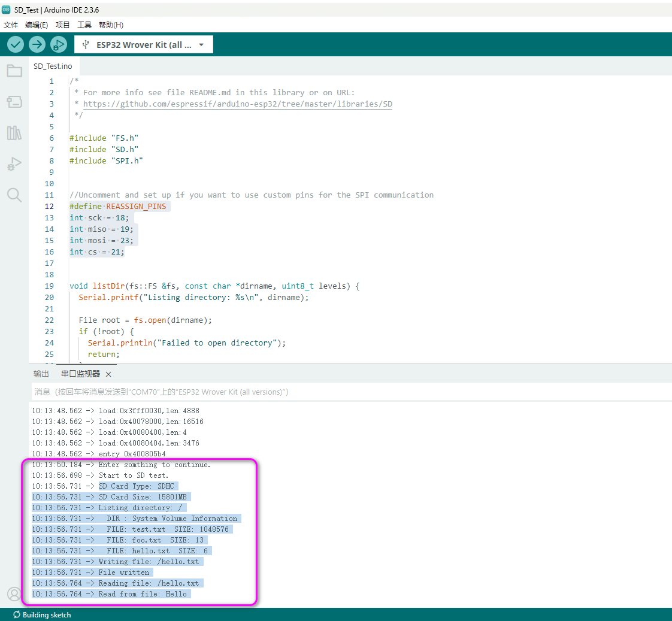
Task: Click the 'int cs = 21;' line
Action: (97, 252)
